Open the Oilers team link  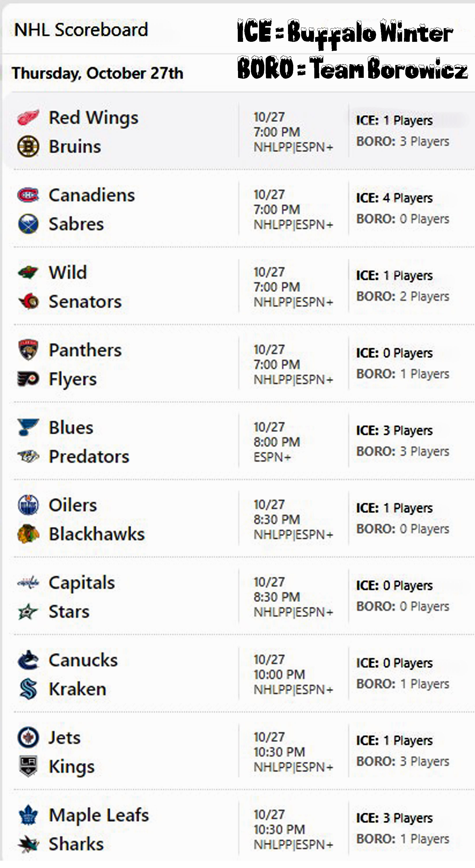click(x=73, y=505)
